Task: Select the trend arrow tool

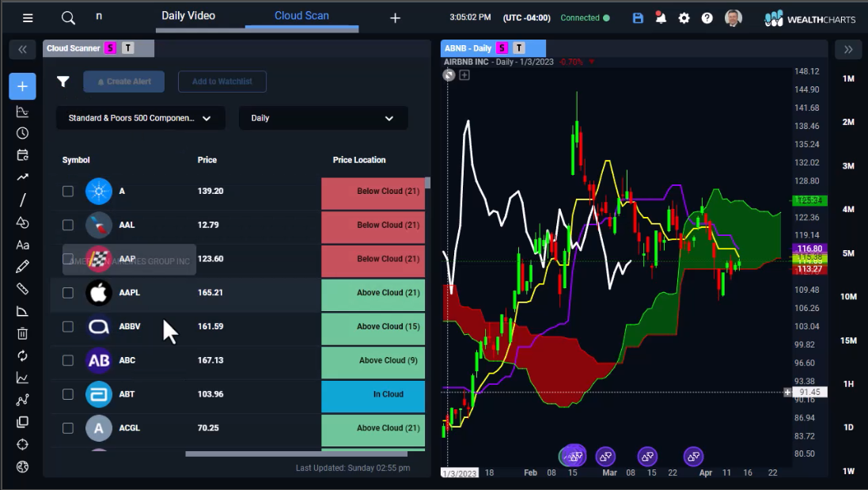Action: [22, 177]
